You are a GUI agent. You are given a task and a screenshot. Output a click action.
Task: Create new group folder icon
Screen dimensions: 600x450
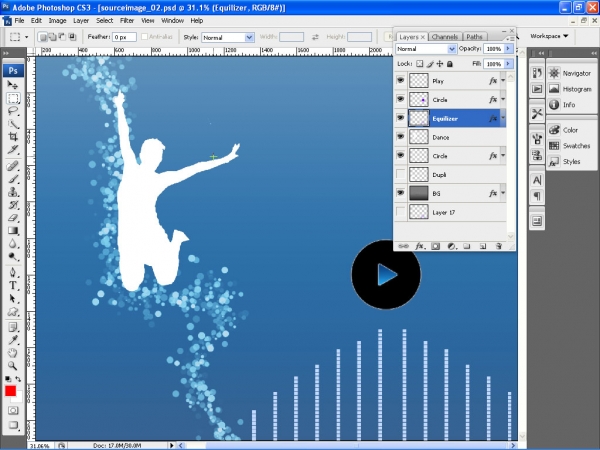(466, 246)
